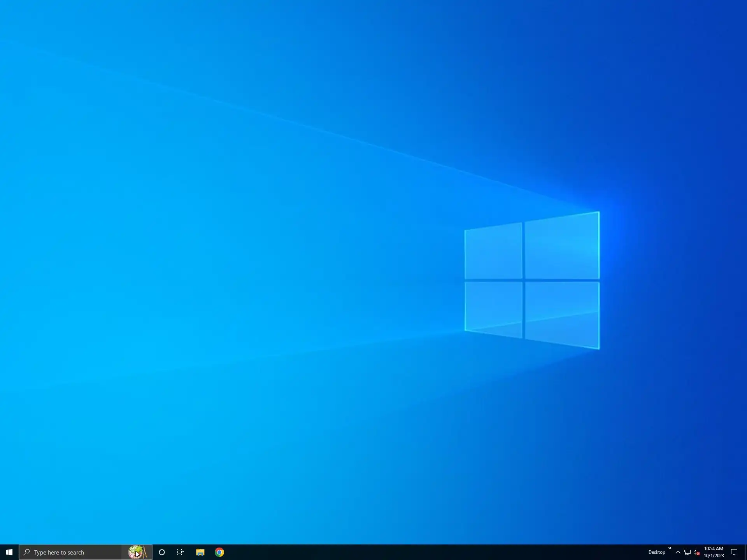This screenshot has height=560, width=747.
Task: Open the Action Center notifications icon
Action: coord(734,552)
